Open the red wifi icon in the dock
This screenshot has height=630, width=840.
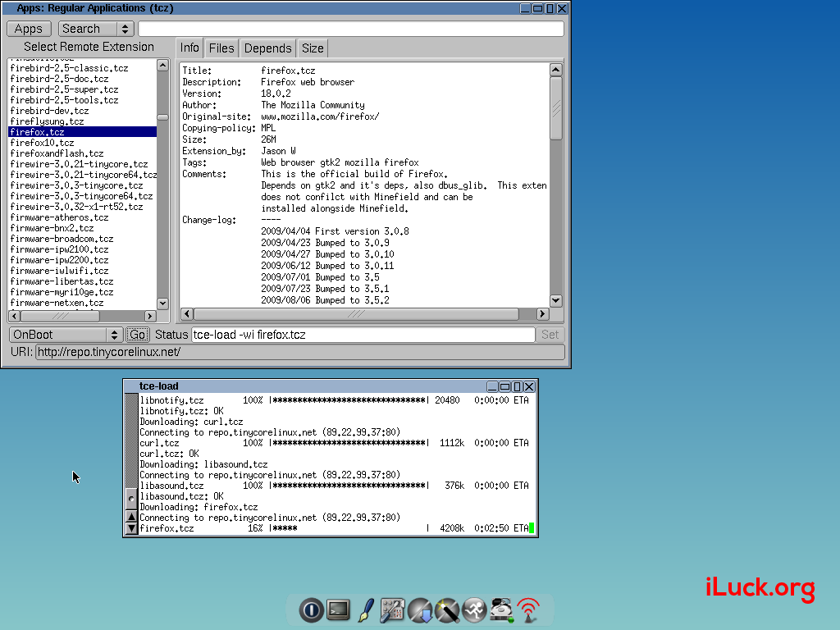coord(529,610)
